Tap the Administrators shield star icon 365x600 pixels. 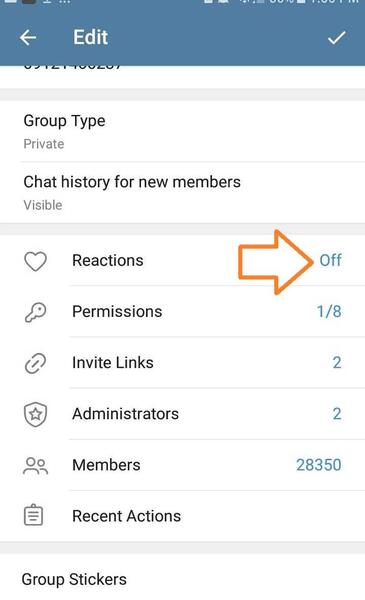pos(35,414)
